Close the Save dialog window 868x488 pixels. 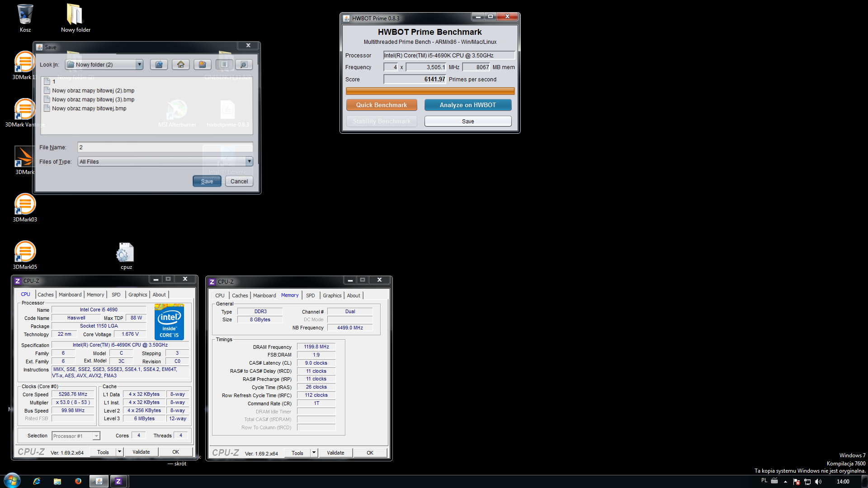[x=248, y=45]
